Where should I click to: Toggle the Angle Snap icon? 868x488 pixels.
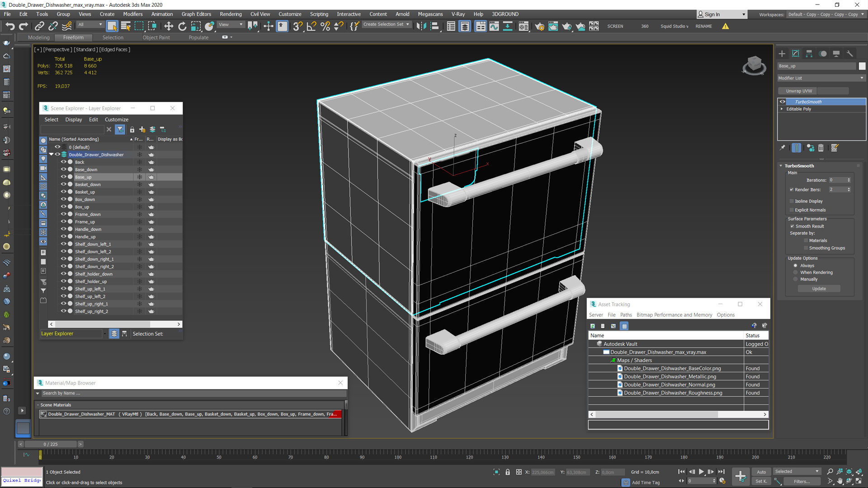click(311, 26)
